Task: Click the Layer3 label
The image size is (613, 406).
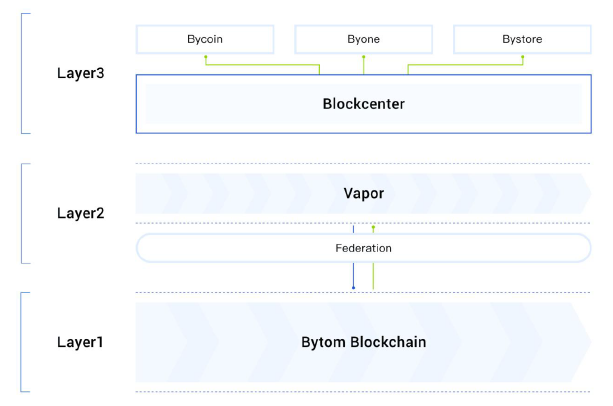Action: tap(80, 74)
